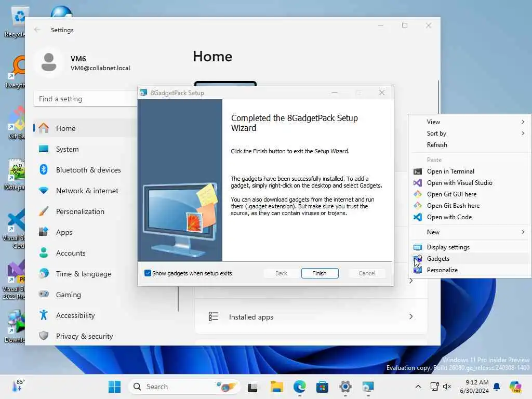
Task: Click the Finish button in setup wizard
Action: (320, 273)
